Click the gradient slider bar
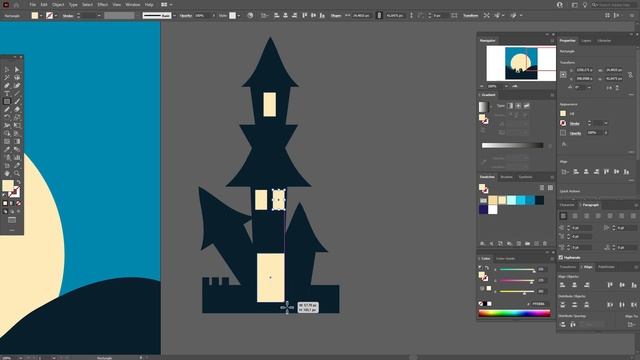640x360 pixels. (512, 145)
